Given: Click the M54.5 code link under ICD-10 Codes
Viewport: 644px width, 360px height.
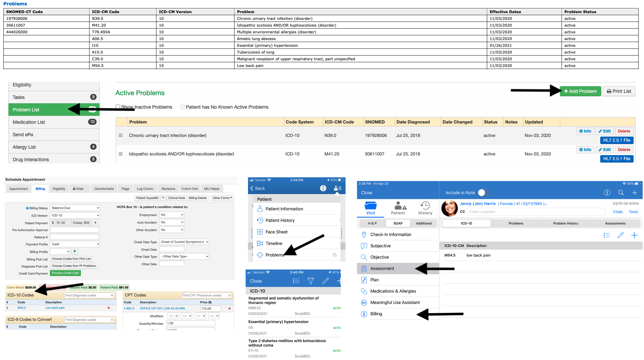Looking at the screenshot, I should pos(22,308).
